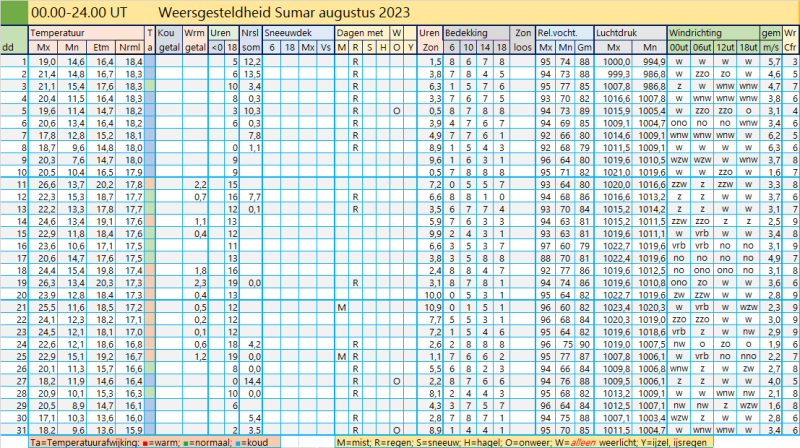The image size is (800, 448).
Task: Select the 'Uren Zon' column header
Action: pos(430,40)
